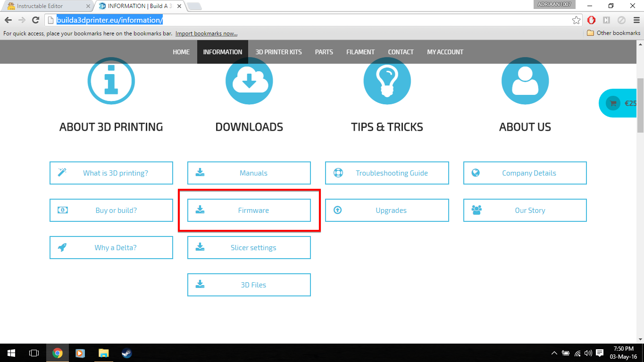
Task: Select INFORMATION in the navigation bar
Action: (223, 52)
